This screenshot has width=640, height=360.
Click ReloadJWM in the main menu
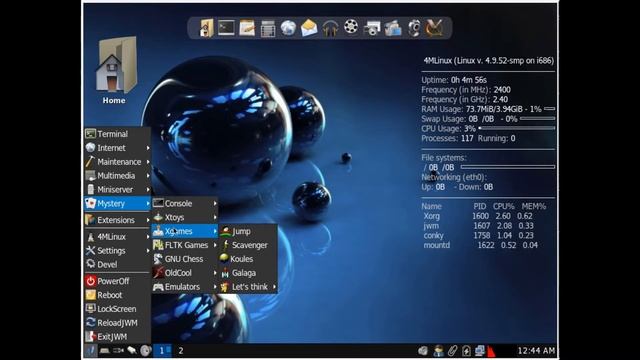118,323
